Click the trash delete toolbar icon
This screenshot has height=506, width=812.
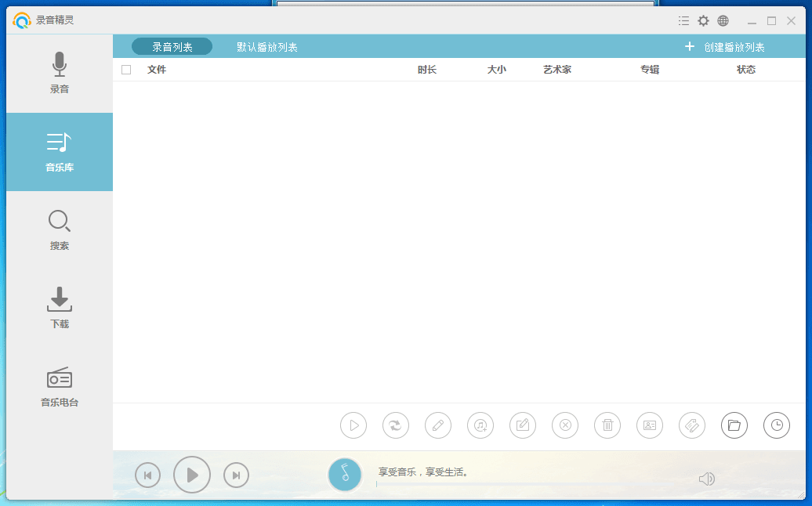point(607,425)
